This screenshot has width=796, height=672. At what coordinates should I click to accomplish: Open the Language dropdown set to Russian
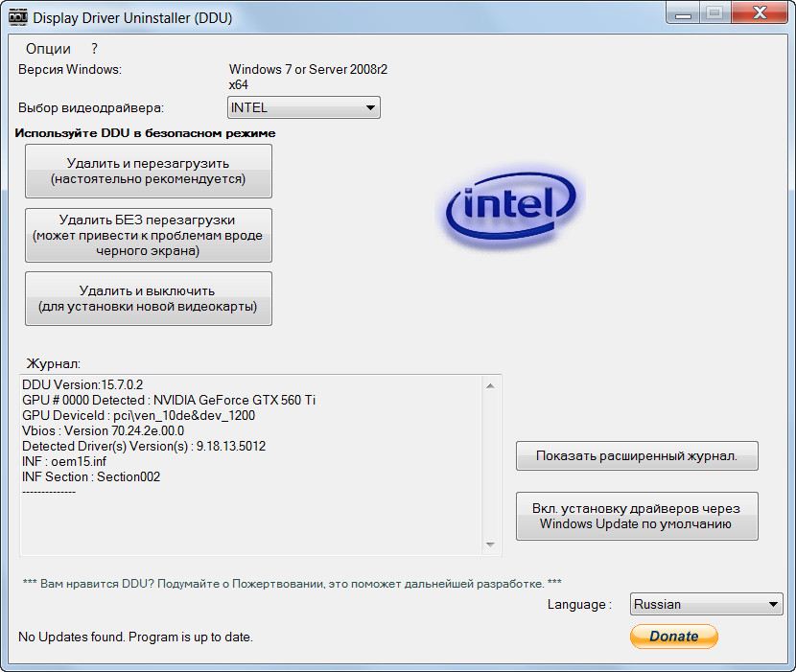(706, 604)
